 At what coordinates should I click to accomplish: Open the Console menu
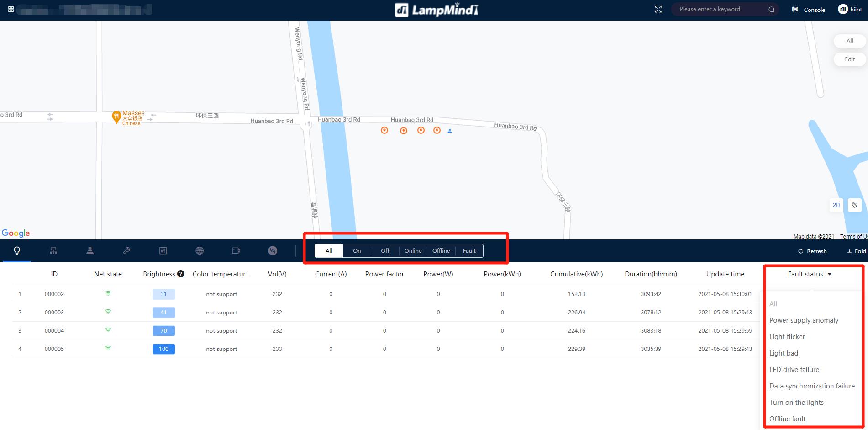(x=809, y=10)
